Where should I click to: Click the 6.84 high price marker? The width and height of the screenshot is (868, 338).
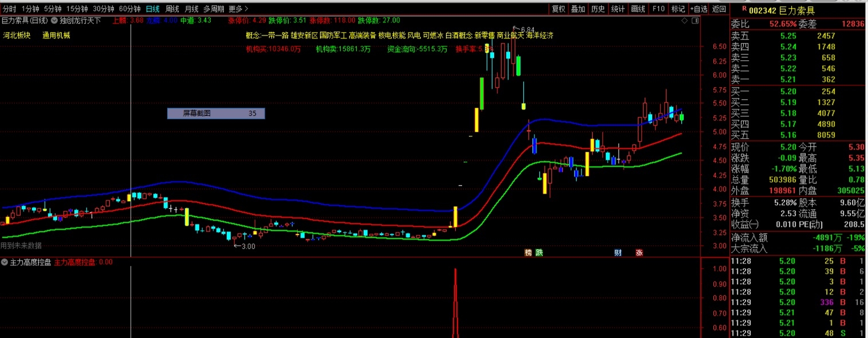pos(523,30)
